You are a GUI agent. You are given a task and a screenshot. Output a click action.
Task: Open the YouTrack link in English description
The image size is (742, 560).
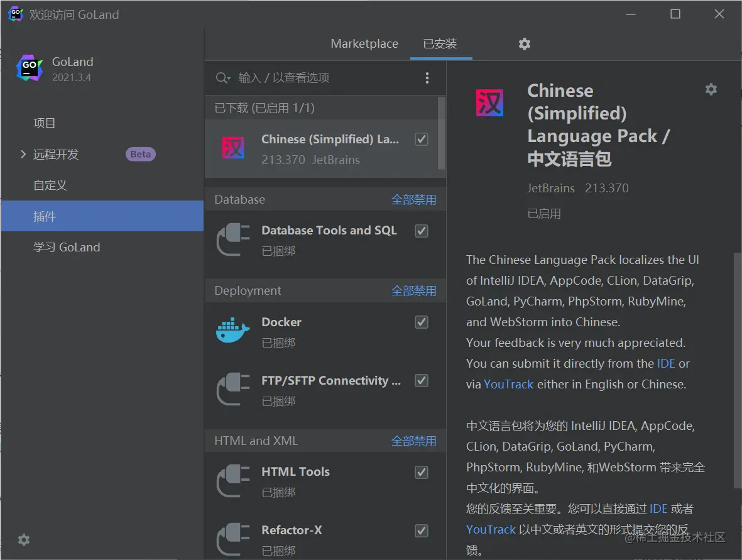(x=508, y=385)
